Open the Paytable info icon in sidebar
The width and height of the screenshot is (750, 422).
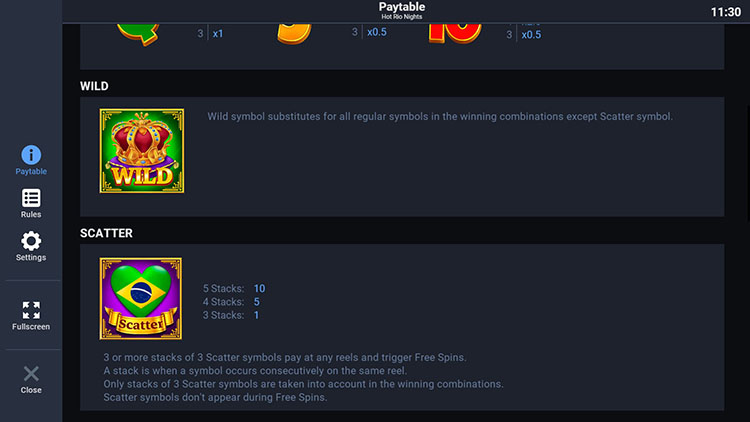31,156
